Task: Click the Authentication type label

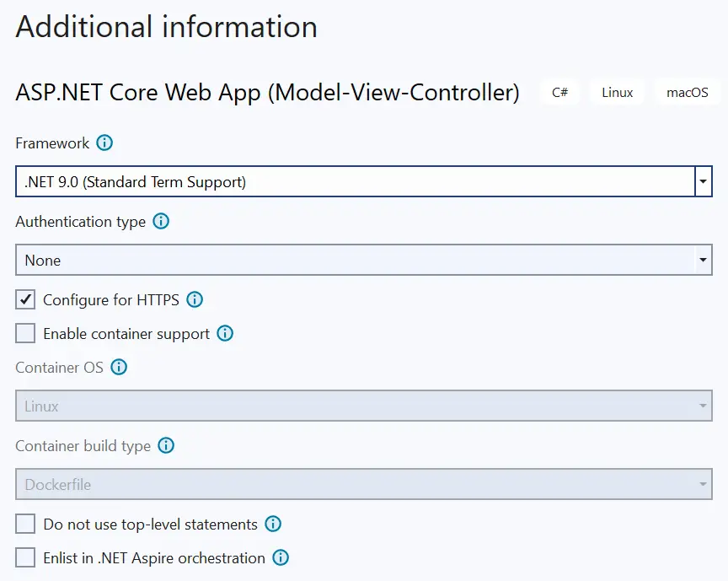Action: coord(80,222)
